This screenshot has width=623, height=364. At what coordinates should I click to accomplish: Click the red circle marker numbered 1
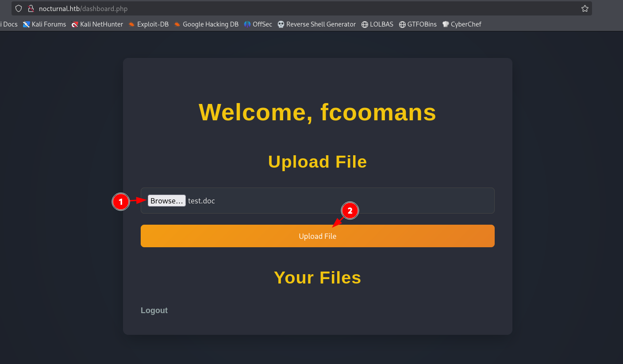[x=120, y=202]
